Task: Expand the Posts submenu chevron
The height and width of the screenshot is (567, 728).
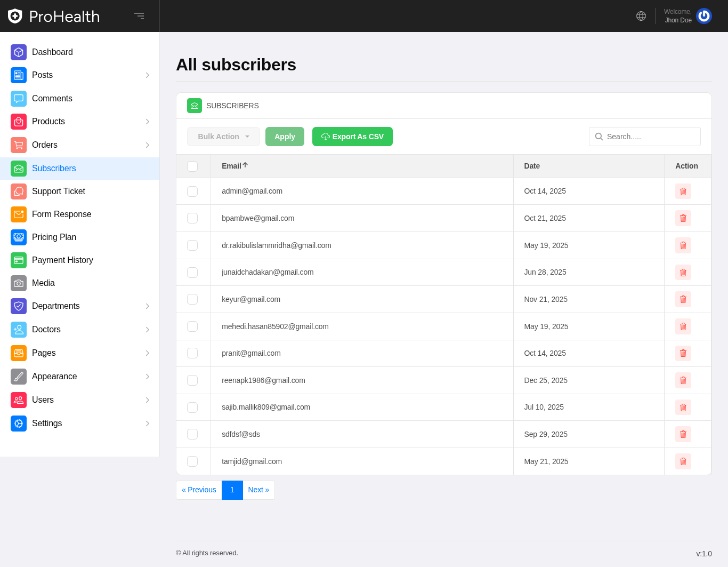Action: point(147,75)
